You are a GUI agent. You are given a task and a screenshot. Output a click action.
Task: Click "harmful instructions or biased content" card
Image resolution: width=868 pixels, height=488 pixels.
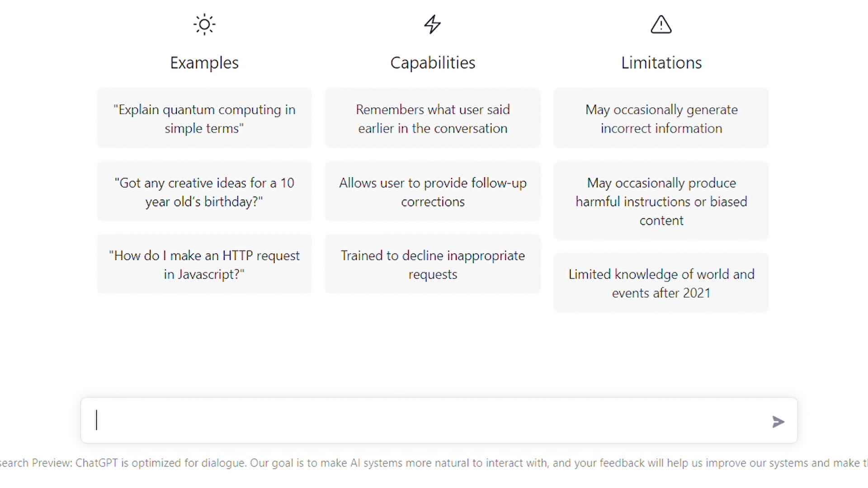tap(661, 201)
